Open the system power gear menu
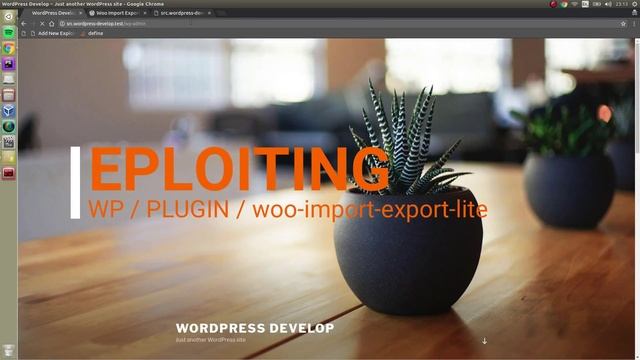The height and width of the screenshot is (360, 640). pos(635,4)
